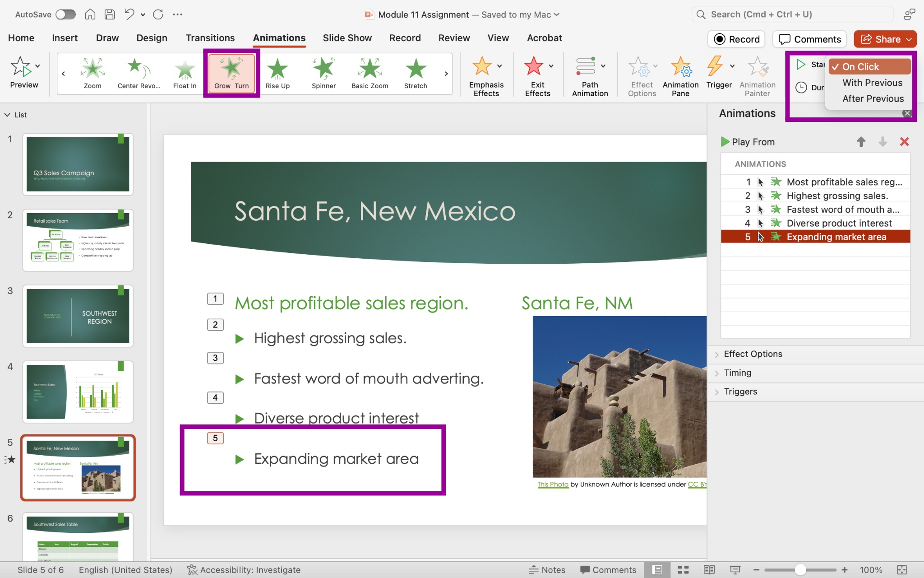Delete selected animation with red X
924x578 pixels.
pyautogui.click(x=904, y=142)
